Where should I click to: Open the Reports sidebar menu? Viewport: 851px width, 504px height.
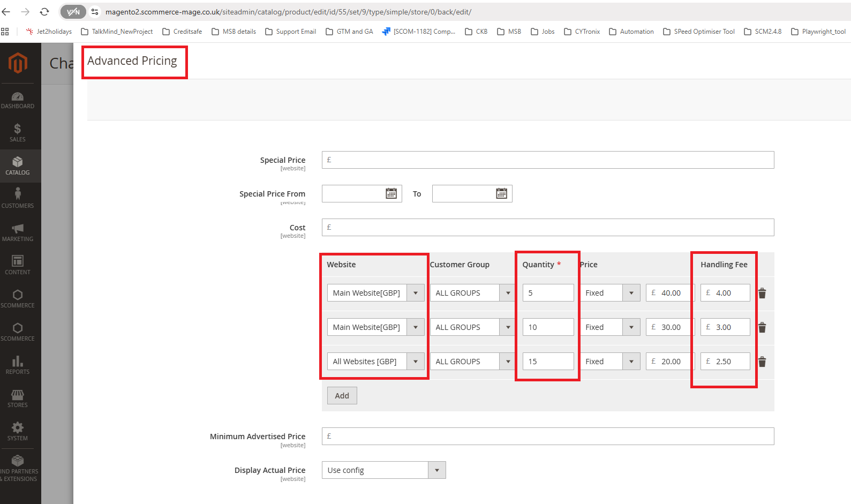pyautogui.click(x=18, y=365)
